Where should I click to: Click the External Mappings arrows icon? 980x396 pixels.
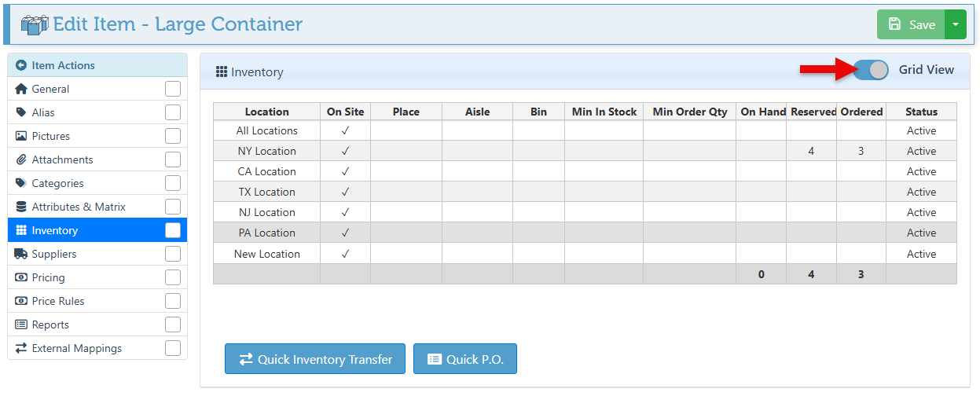pyautogui.click(x=21, y=348)
